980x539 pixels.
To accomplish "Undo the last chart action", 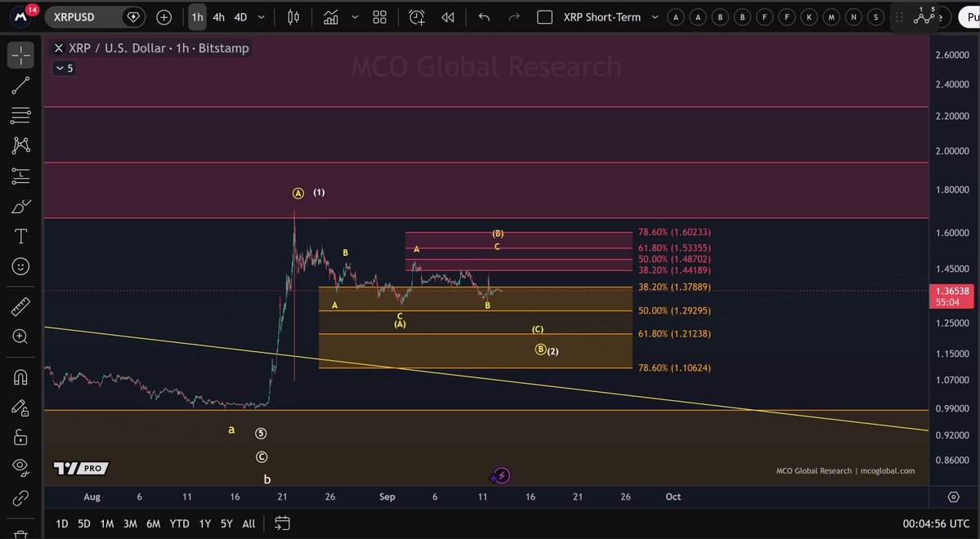I will pyautogui.click(x=484, y=17).
